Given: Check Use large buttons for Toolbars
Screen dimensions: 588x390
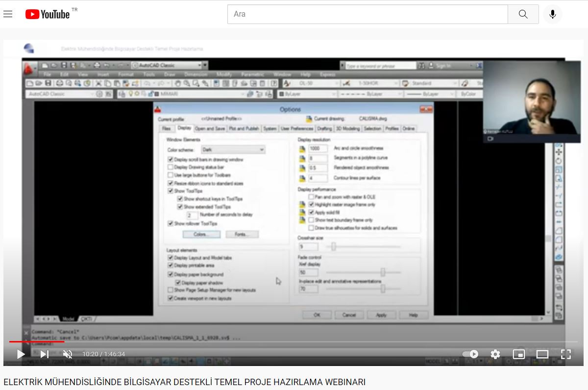Looking at the screenshot, I should pyautogui.click(x=171, y=175).
